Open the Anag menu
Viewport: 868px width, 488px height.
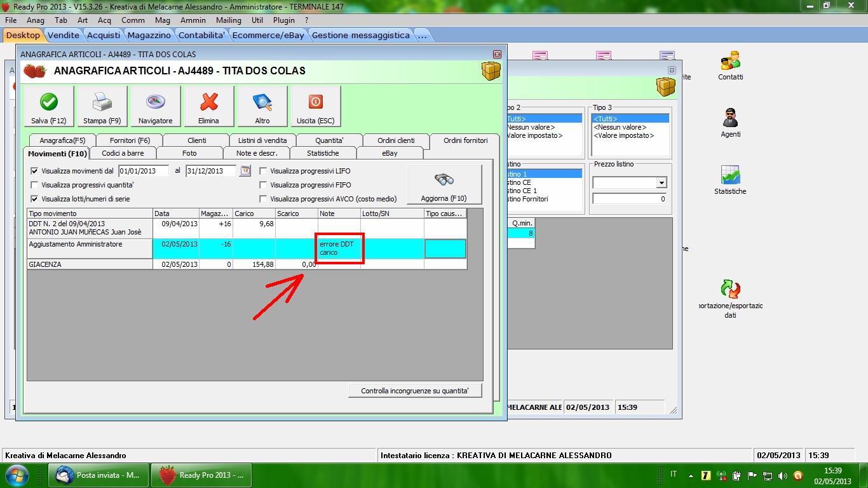click(x=36, y=20)
